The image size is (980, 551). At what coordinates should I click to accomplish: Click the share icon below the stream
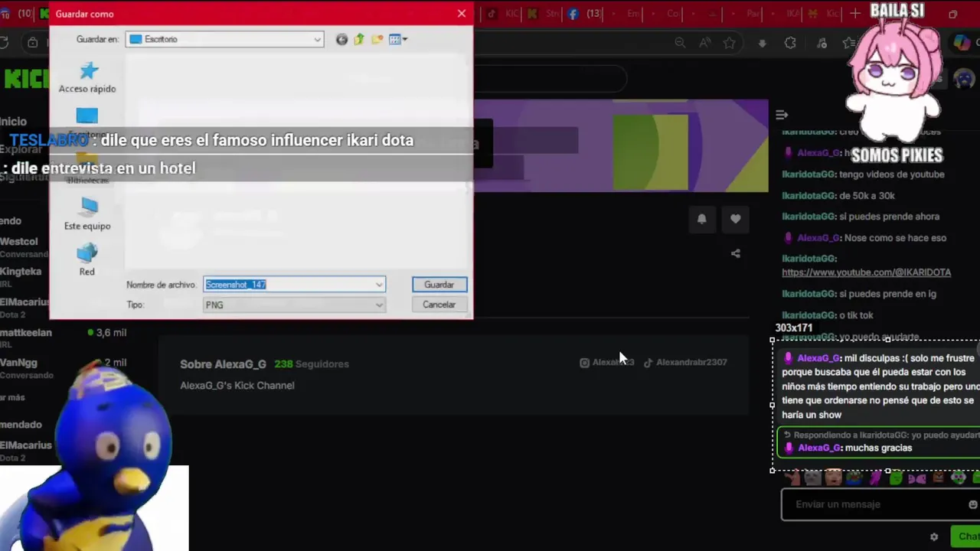pos(735,253)
